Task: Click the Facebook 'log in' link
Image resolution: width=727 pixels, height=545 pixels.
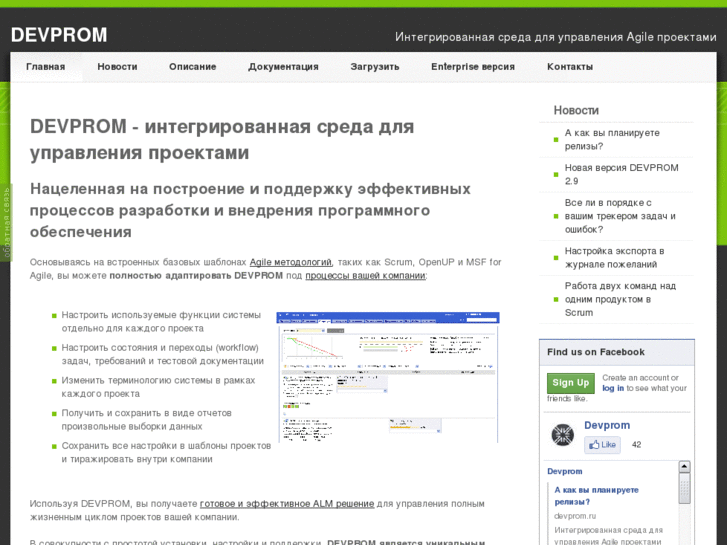Action: click(x=613, y=388)
